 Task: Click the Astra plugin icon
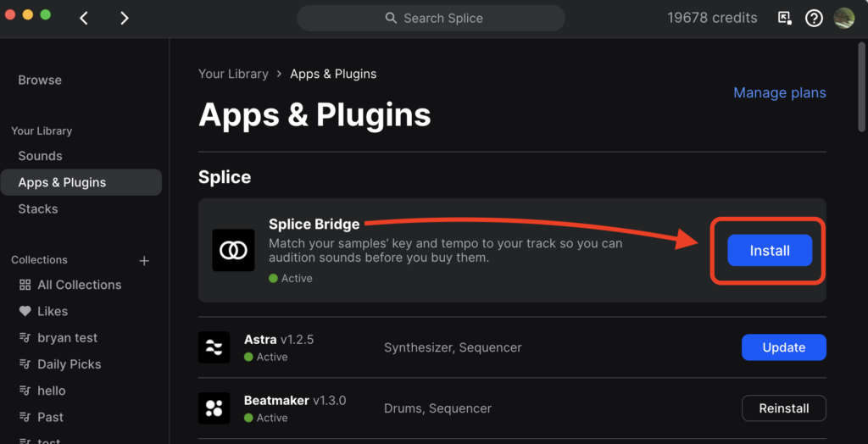[x=214, y=347]
